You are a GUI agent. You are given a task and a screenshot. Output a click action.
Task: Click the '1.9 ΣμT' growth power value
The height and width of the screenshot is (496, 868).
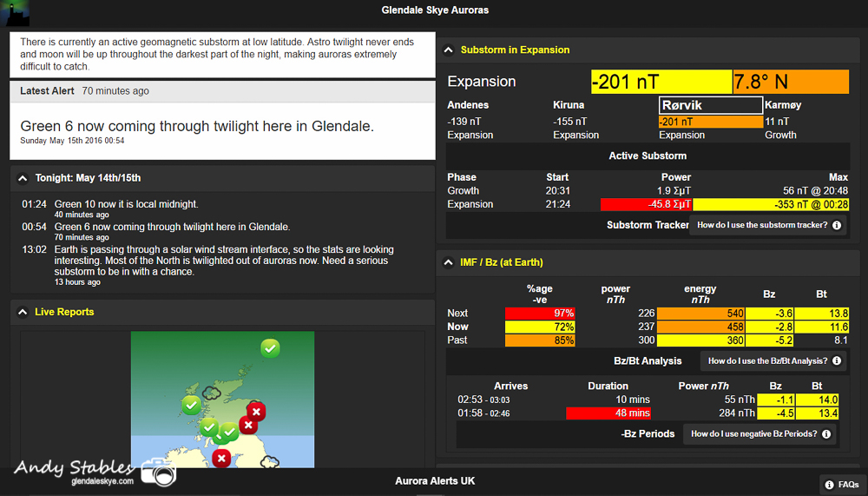coord(674,190)
